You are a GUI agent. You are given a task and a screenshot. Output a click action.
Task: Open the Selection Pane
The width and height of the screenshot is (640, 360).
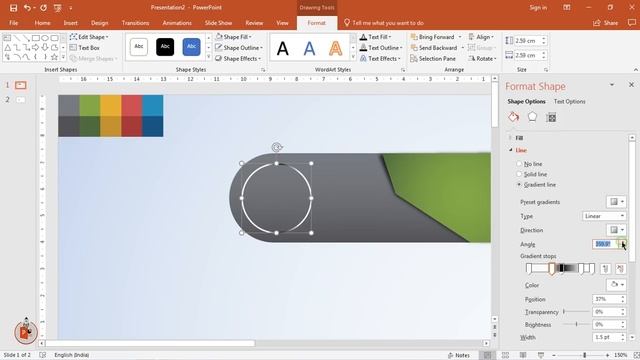point(433,59)
